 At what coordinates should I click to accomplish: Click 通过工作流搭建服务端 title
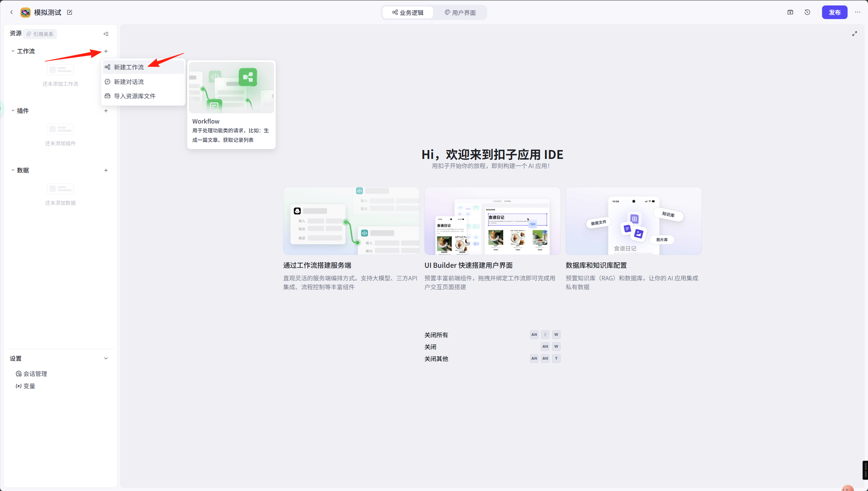coord(317,265)
